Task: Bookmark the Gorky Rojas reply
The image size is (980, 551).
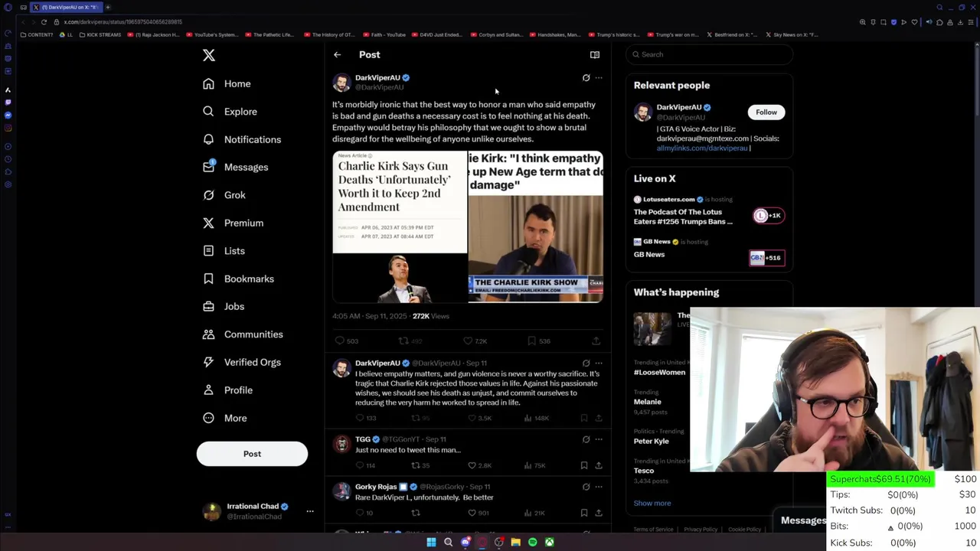Action: pos(584,513)
